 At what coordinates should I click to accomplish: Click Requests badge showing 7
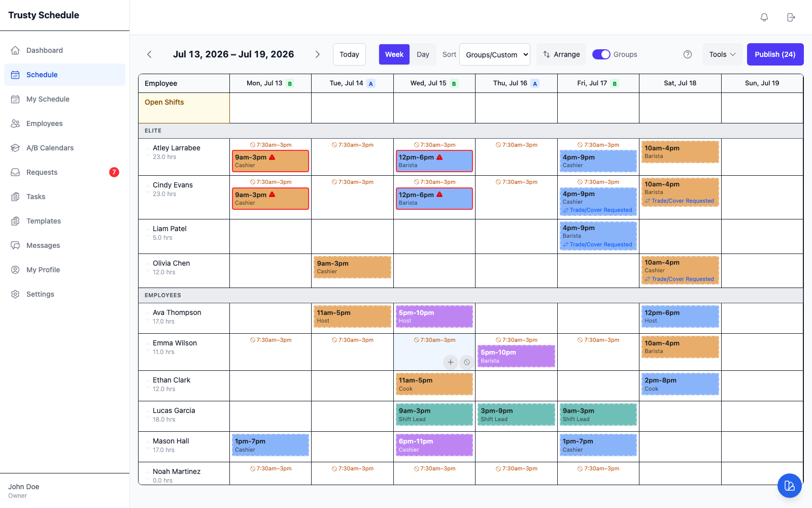114,172
